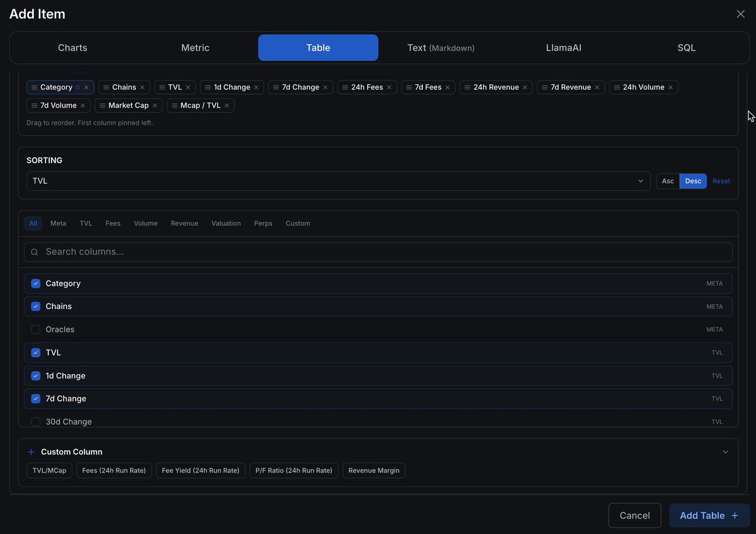Click drag handle on Mcap / TVL chip
This screenshot has height=534, width=756.
point(175,106)
